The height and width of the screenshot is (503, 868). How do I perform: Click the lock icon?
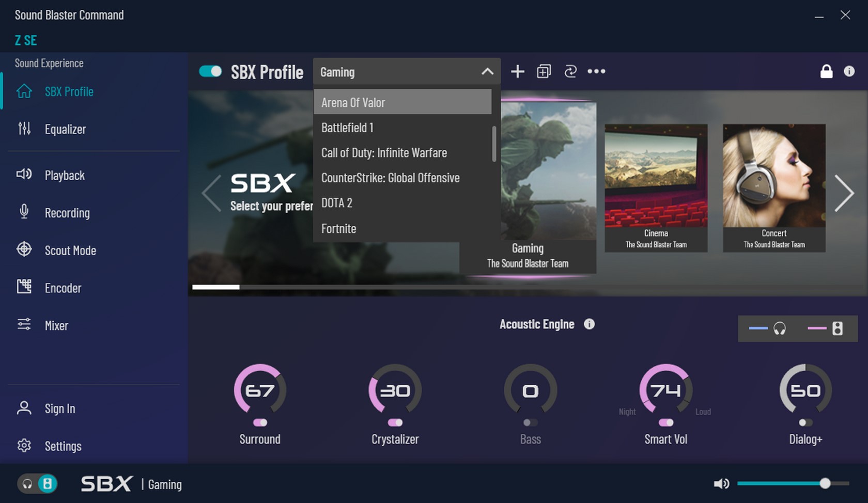(826, 71)
